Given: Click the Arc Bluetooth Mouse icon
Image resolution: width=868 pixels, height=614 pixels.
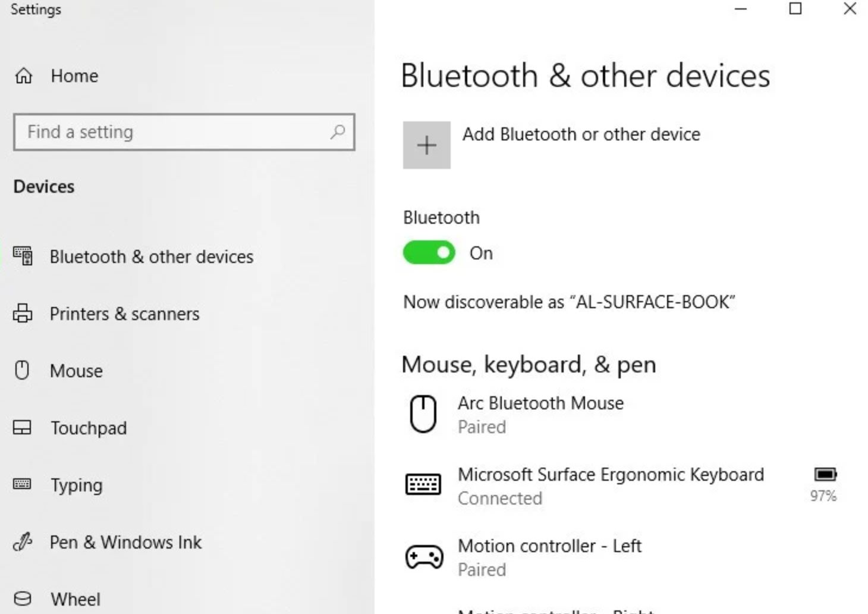Looking at the screenshot, I should pyautogui.click(x=423, y=413).
